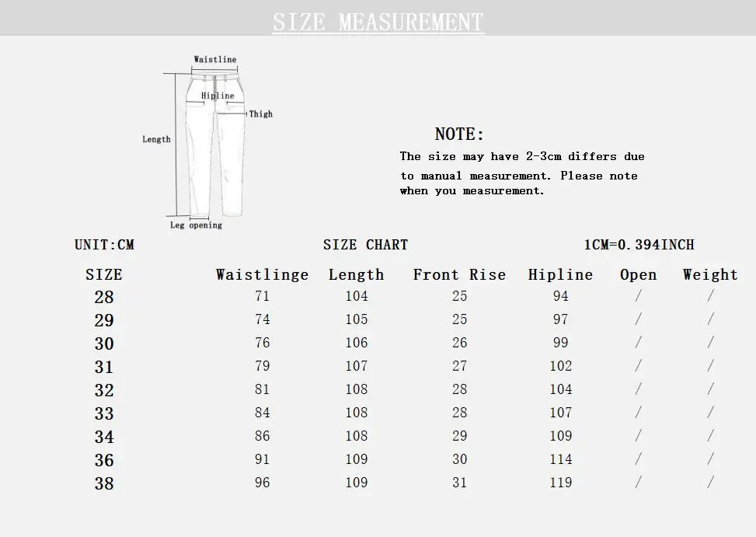Click the Open column header

coord(639,275)
